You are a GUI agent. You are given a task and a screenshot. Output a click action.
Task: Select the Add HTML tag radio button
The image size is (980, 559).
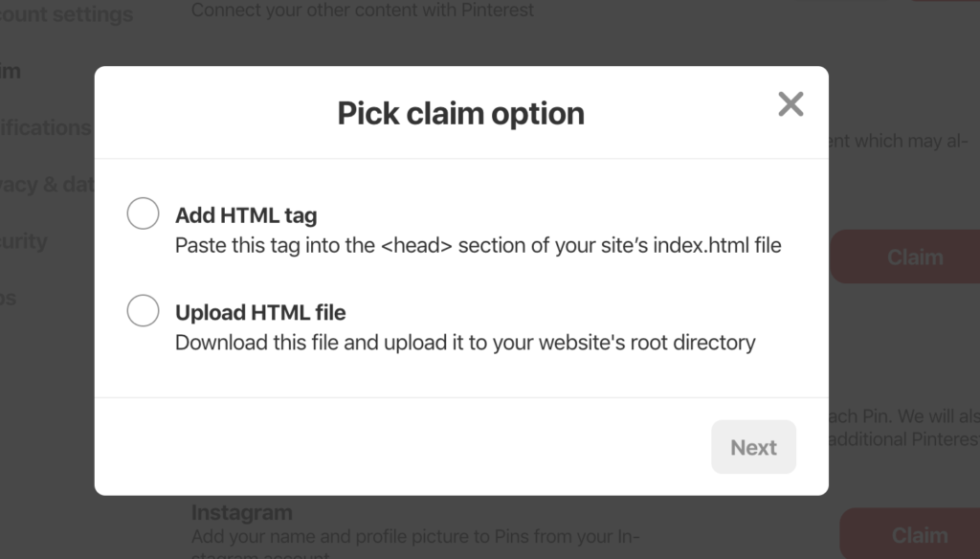click(x=143, y=213)
